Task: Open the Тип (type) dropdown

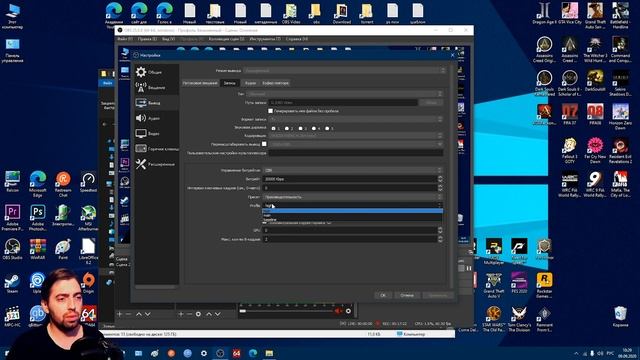Action: 344,94
